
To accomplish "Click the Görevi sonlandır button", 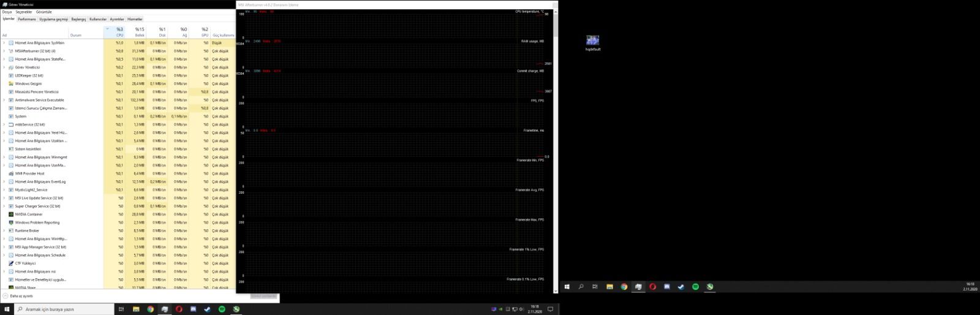I will (x=263, y=296).
